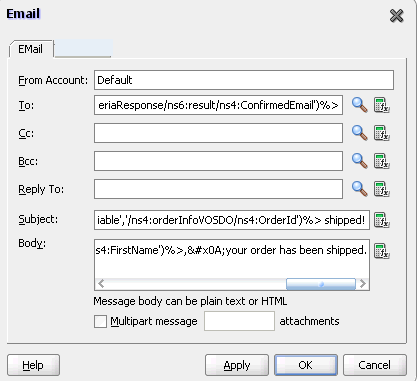Launch expression builder for Bcc field

382,161
